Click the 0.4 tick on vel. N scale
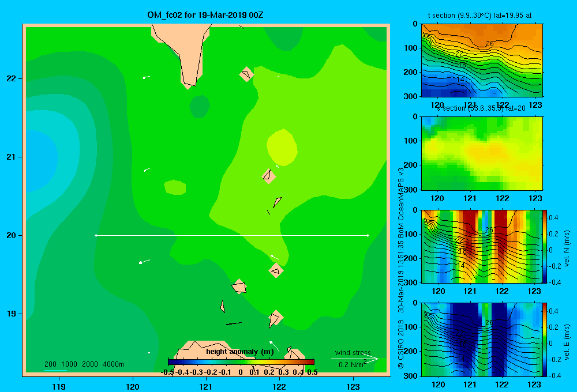The height and width of the screenshot is (392, 577). 553,218
